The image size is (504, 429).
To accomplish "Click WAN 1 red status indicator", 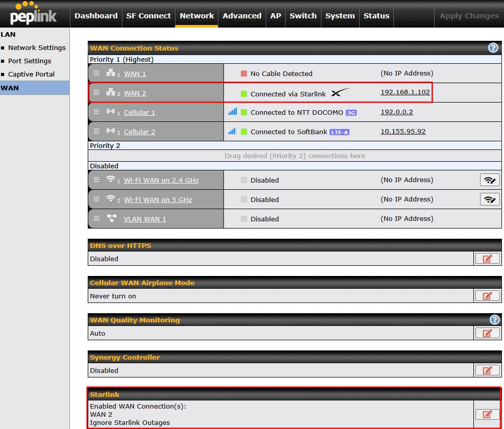I will pos(244,73).
